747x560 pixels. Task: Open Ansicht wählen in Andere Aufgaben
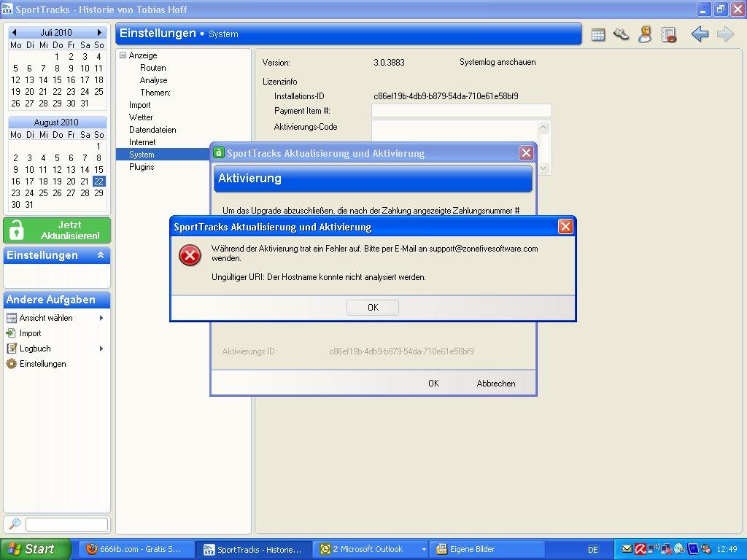point(46,318)
